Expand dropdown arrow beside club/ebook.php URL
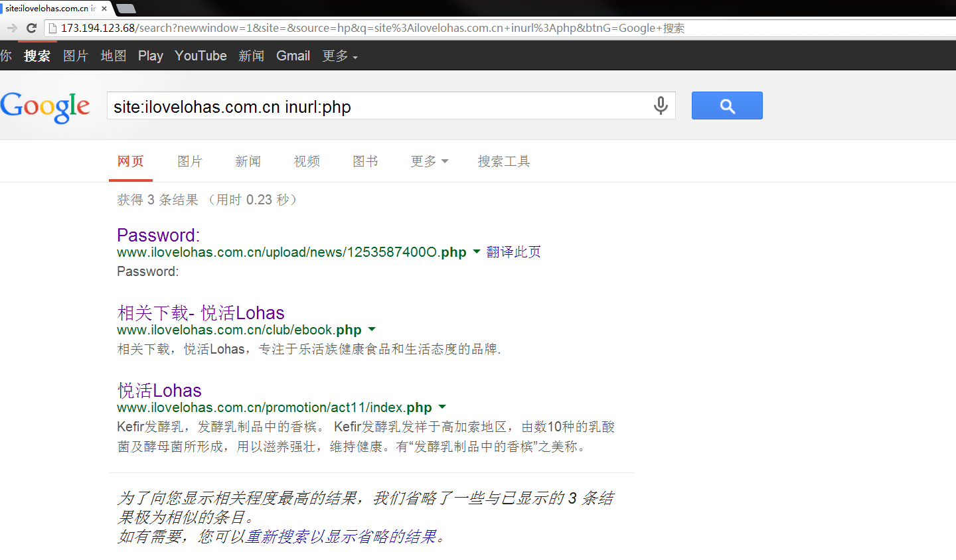Viewport: 956px width, 560px height. (372, 330)
